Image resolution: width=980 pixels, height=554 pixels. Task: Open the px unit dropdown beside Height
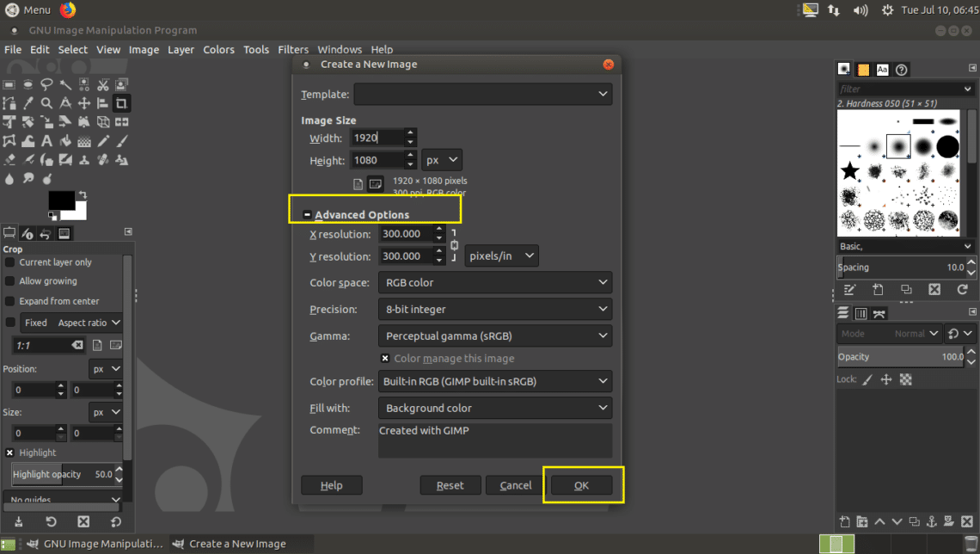click(x=442, y=160)
